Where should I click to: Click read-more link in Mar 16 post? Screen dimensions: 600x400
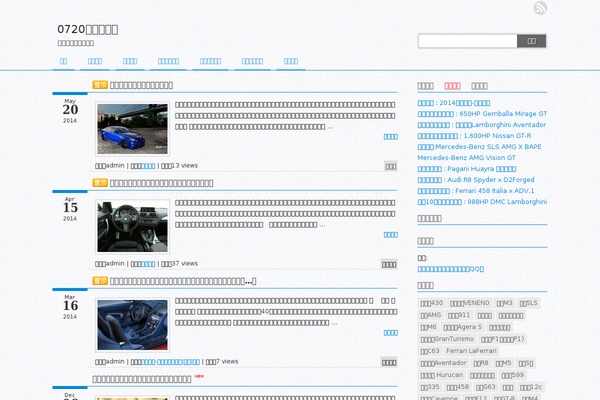coord(391,333)
